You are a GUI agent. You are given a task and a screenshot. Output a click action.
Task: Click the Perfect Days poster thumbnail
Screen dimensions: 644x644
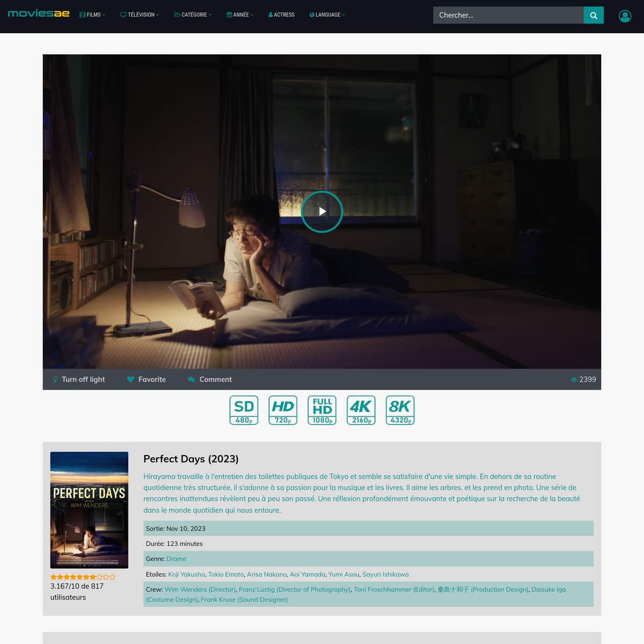(x=89, y=510)
